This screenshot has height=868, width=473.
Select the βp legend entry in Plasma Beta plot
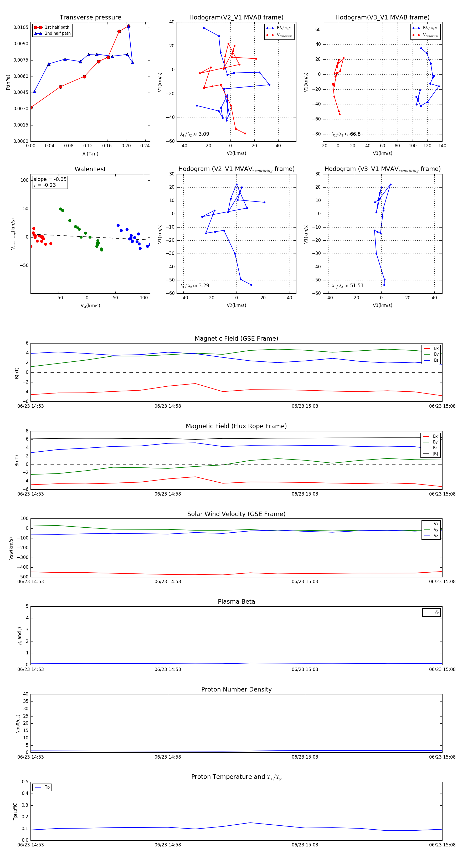(431, 612)
